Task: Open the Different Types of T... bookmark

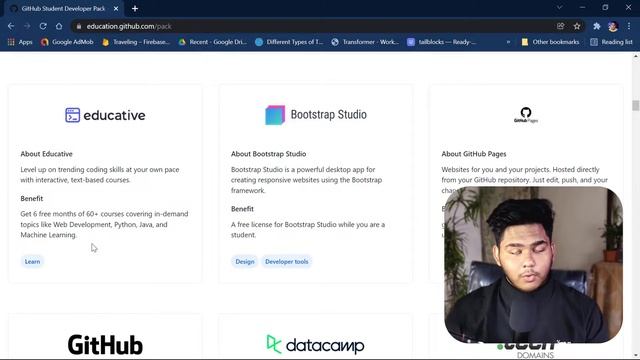Action: click(289, 42)
